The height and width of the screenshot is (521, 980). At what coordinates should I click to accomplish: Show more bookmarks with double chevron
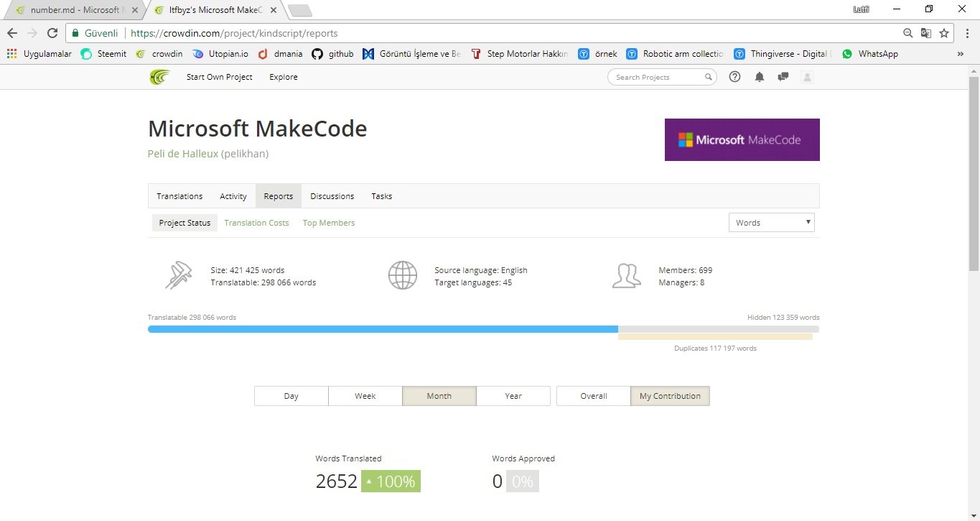click(x=961, y=54)
